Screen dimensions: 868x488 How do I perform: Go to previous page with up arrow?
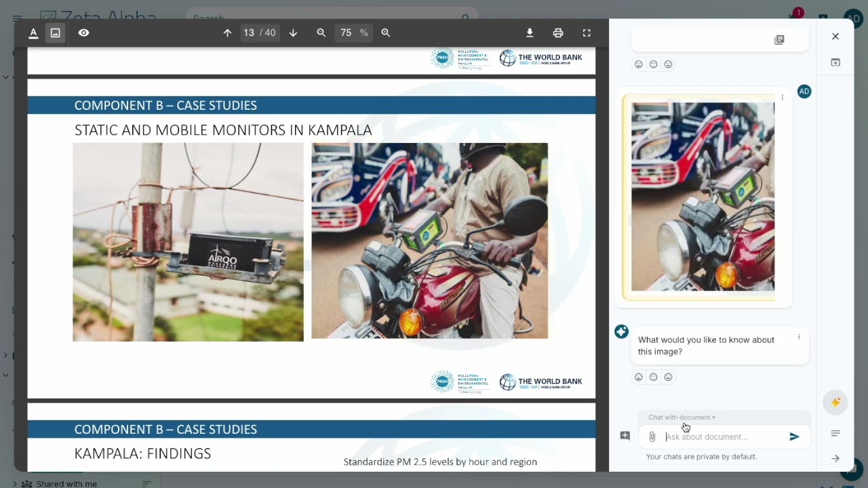pos(228,33)
